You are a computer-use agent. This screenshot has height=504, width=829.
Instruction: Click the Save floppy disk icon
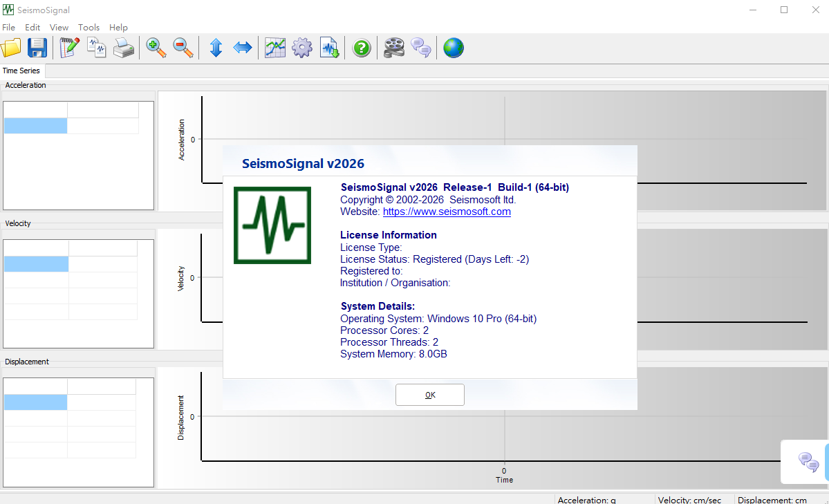[x=37, y=48]
